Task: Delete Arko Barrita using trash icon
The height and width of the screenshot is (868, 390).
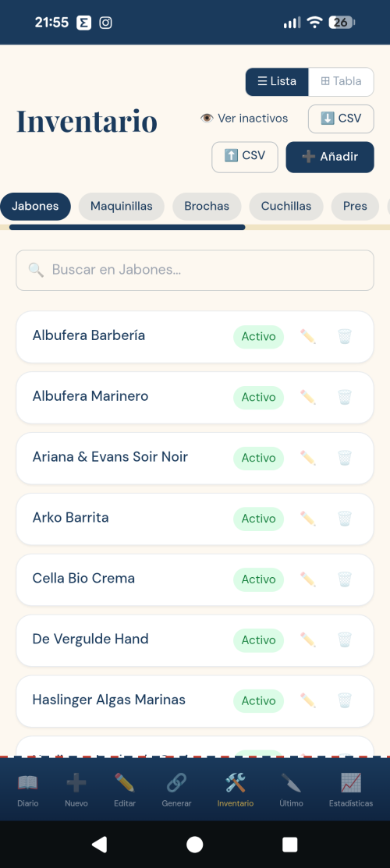Action: [x=345, y=519]
